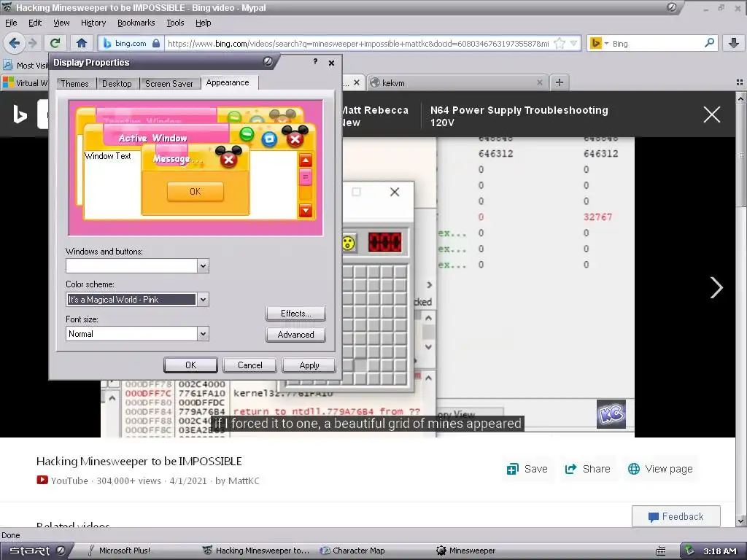The height and width of the screenshot is (560, 747).
Task: Click the lock icon in address bar
Action: click(x=156, y=43)
